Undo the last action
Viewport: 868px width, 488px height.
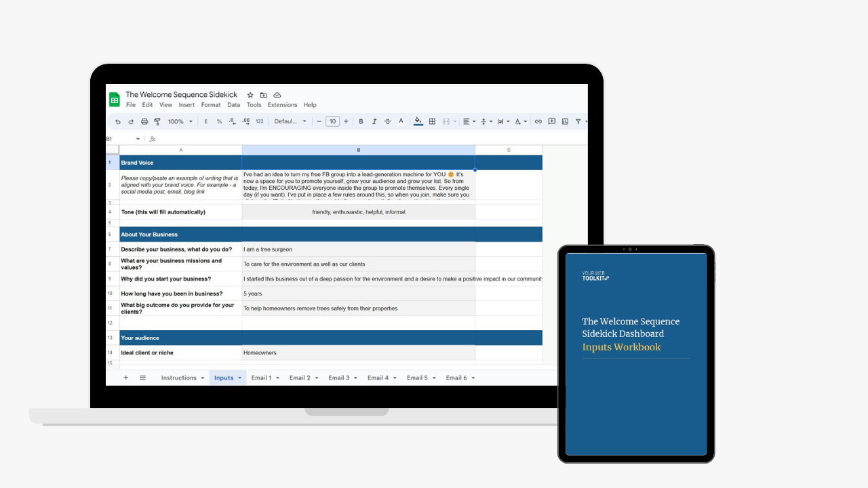coord(118,122)
